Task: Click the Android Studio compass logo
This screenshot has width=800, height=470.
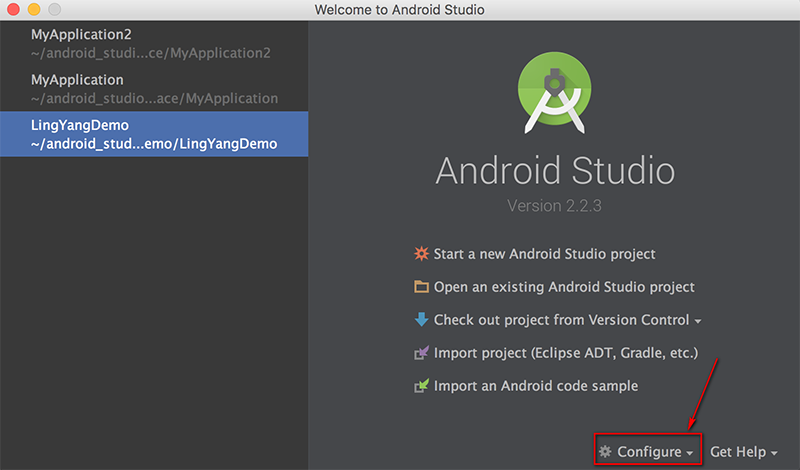Action: point(555,92)
